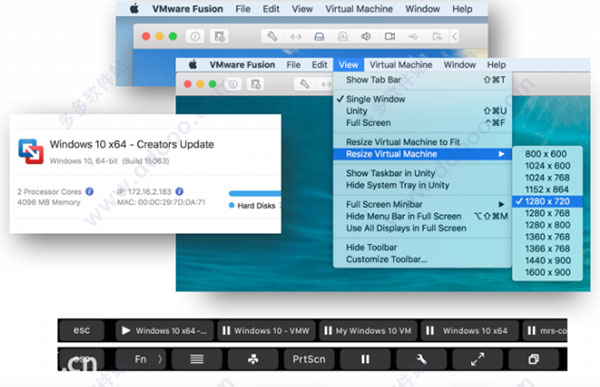Toggle Hide Menu Bar in Full Screen
The image size is (600, 387).
tap(422, 216)
